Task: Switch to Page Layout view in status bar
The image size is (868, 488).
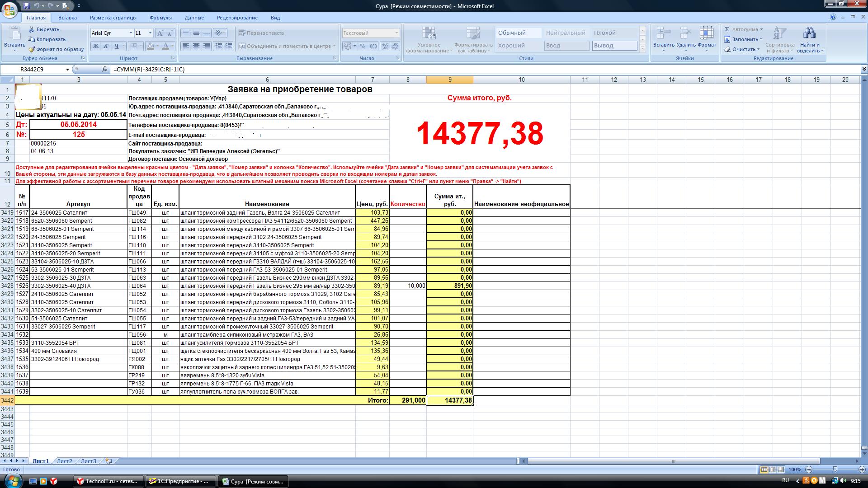Action: pos(773,469)
